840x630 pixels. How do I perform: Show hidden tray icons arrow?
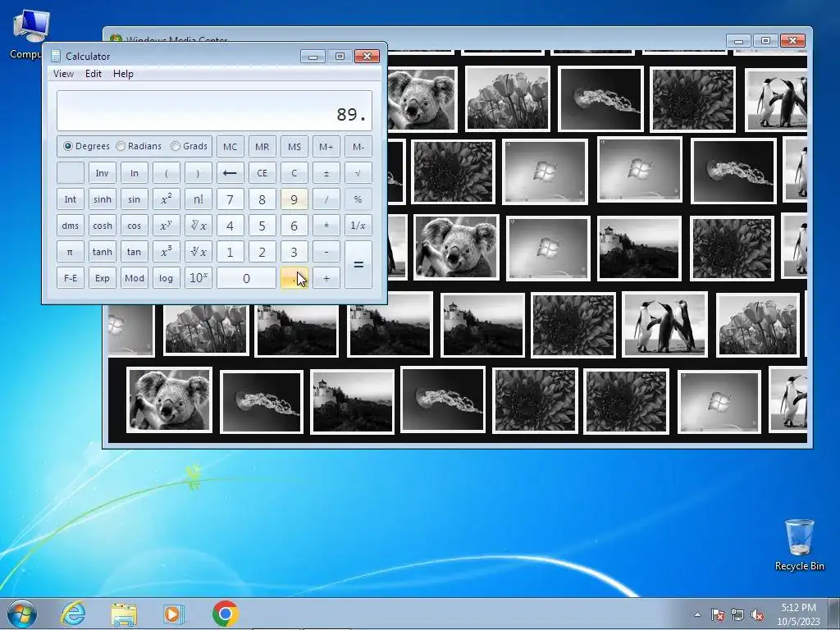[697, 614]
